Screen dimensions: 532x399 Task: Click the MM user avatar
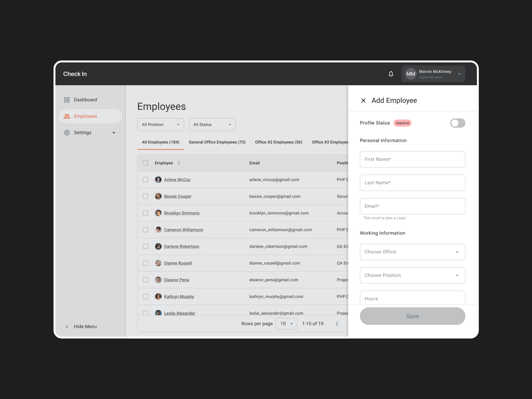click(411, 74)
